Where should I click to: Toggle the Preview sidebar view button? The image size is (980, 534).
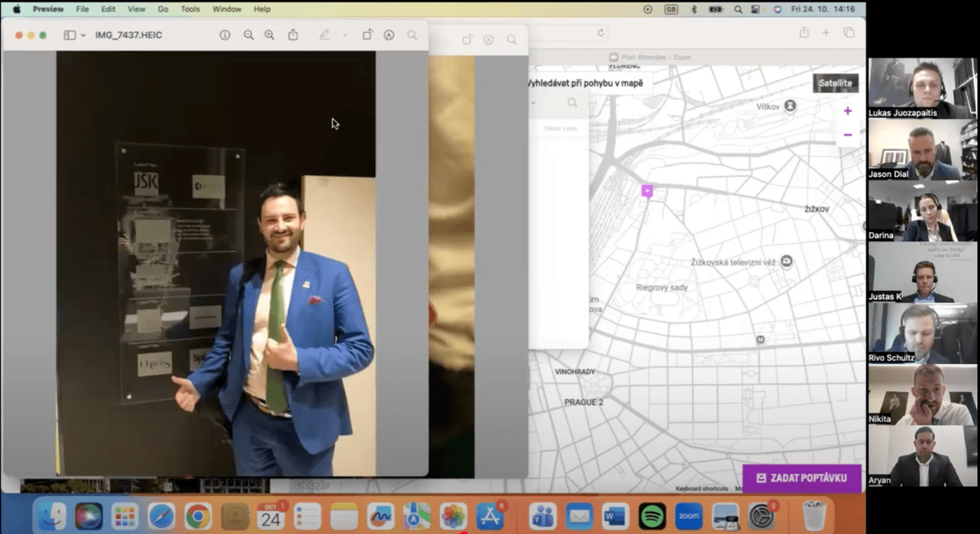(x=69, y=35)
